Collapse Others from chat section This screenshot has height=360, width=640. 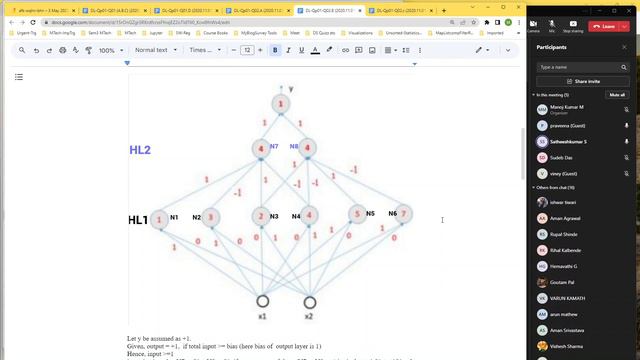coord(533,188)
